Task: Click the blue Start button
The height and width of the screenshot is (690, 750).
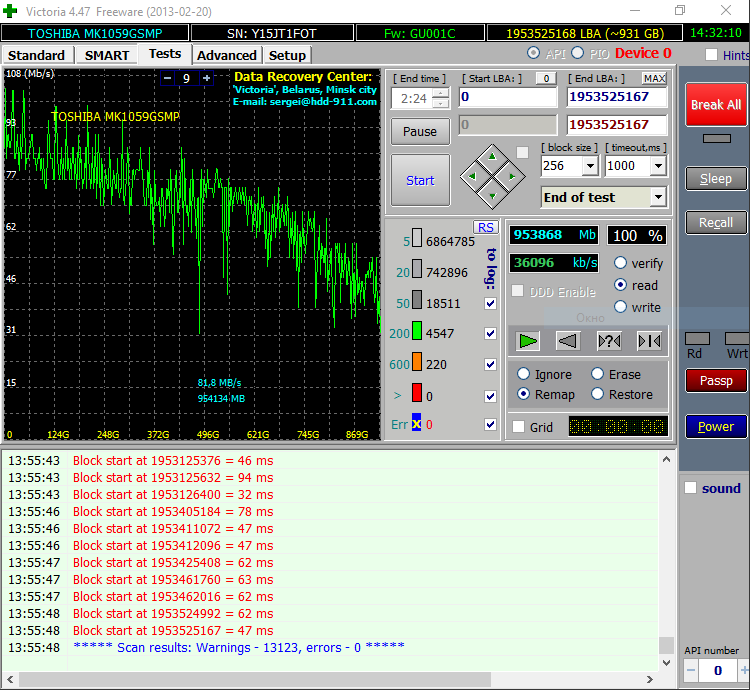Action: pos(420,180)
